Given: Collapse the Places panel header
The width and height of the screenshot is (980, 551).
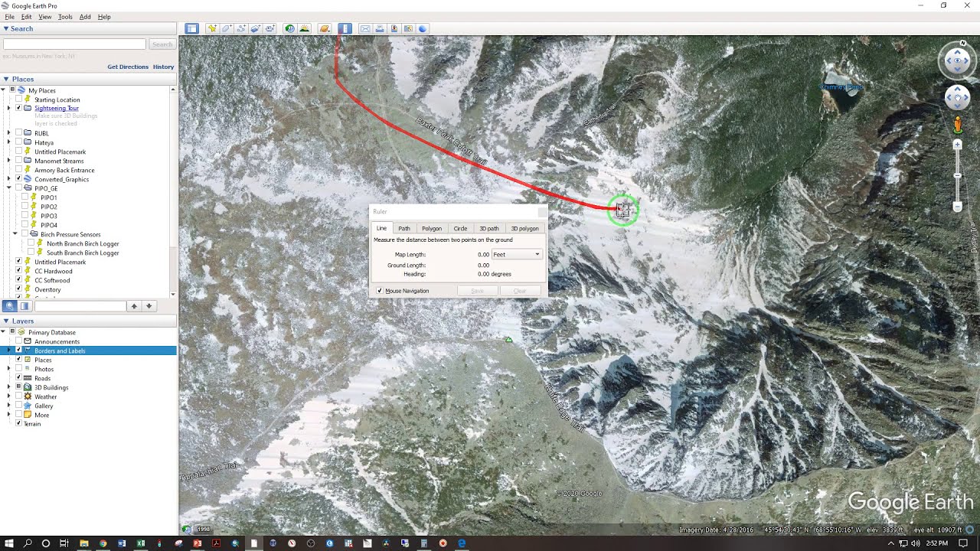Looking at the screenshot, I should click(89, 79).
